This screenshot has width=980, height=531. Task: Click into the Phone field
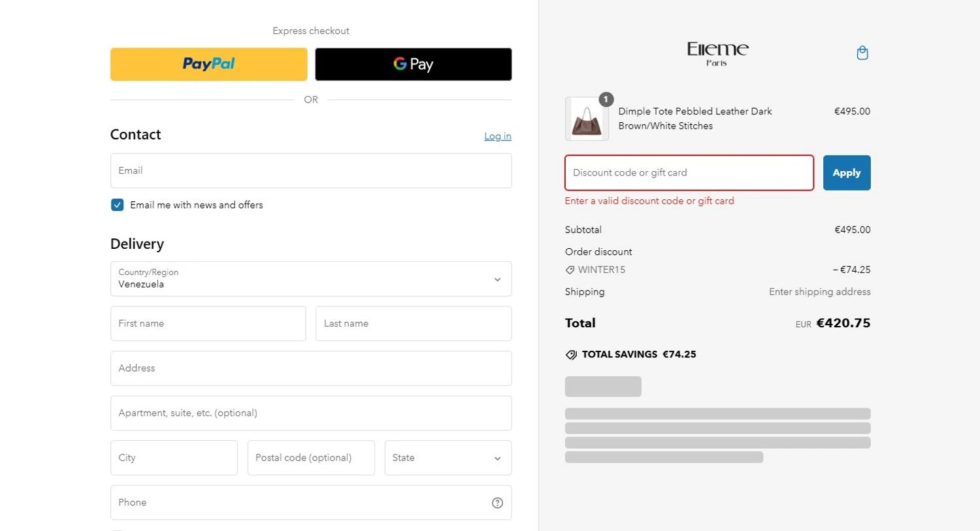pos(311,503)
